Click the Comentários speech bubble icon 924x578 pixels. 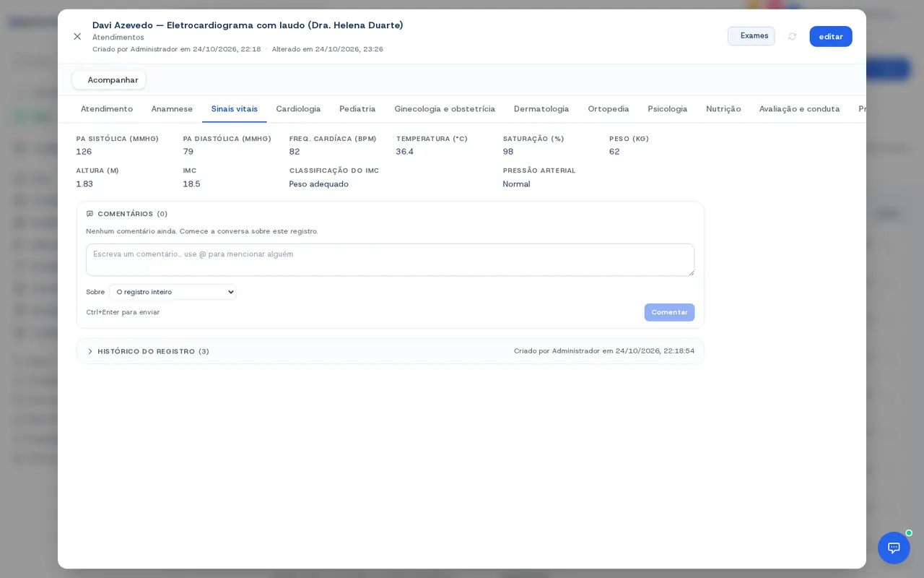[90, 214]
